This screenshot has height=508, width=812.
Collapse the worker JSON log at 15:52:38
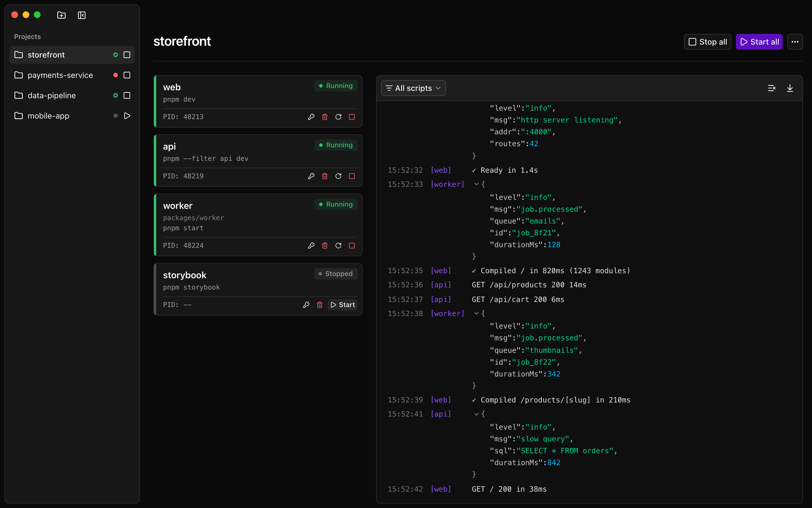[476, 314]
